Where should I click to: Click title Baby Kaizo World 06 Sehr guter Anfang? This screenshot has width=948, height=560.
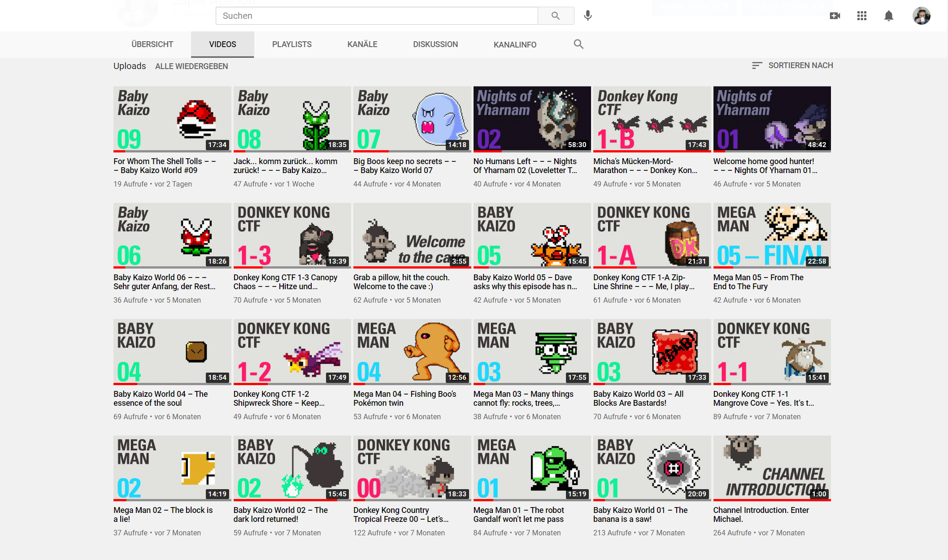point(165,282)
